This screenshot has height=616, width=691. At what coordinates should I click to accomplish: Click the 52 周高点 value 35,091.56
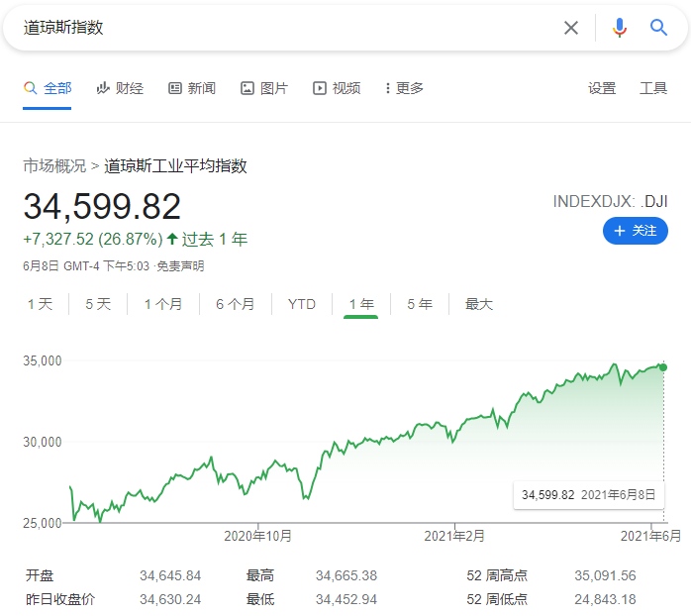606,575
